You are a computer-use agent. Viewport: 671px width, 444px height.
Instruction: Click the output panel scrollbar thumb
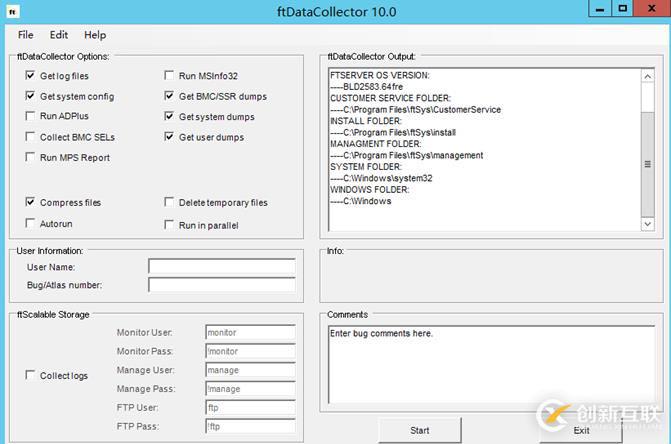tap(647, 163)
